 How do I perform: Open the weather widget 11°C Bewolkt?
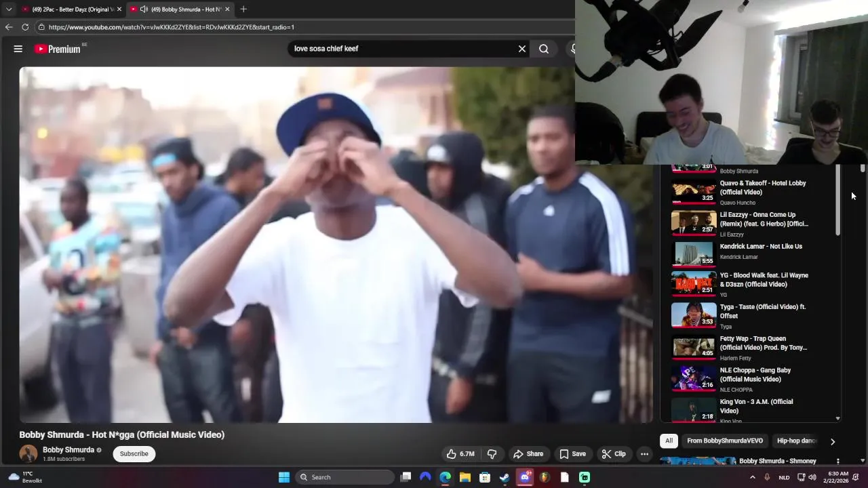tap(25, 477)
